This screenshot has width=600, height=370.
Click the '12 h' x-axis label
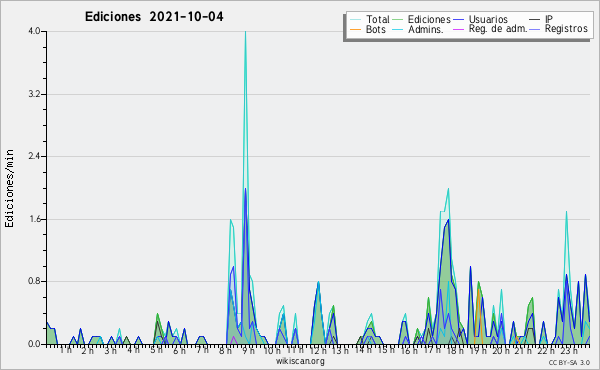click(318, 350)
